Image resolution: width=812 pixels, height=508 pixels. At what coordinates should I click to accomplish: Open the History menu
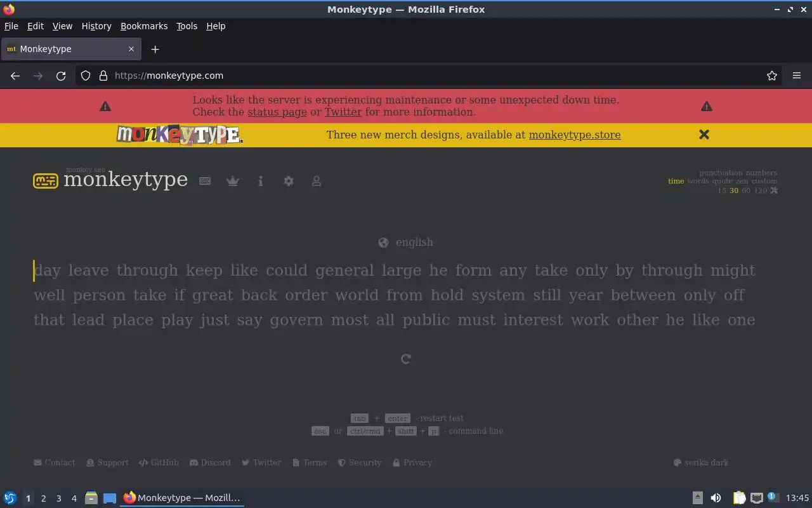click(x=96, y=26)
